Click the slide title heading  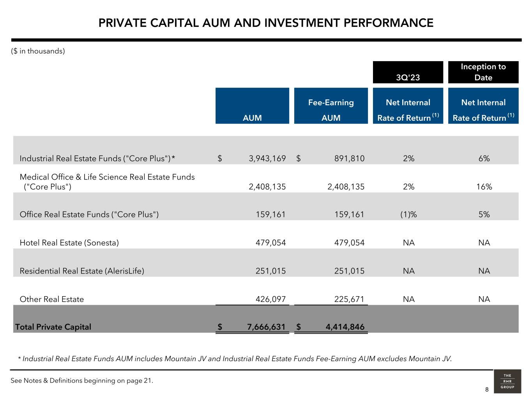coord(266,23)
